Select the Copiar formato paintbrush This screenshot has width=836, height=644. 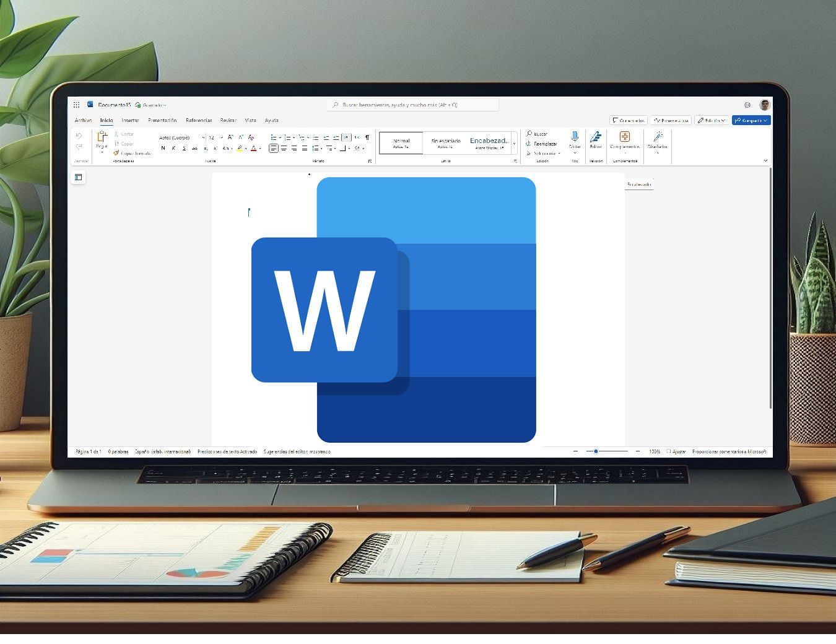pos(132,153)
